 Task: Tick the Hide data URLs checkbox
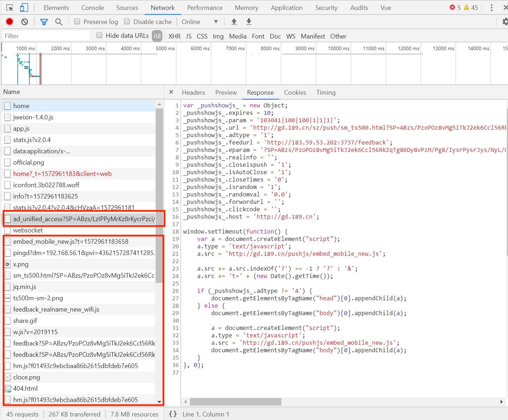99,35
